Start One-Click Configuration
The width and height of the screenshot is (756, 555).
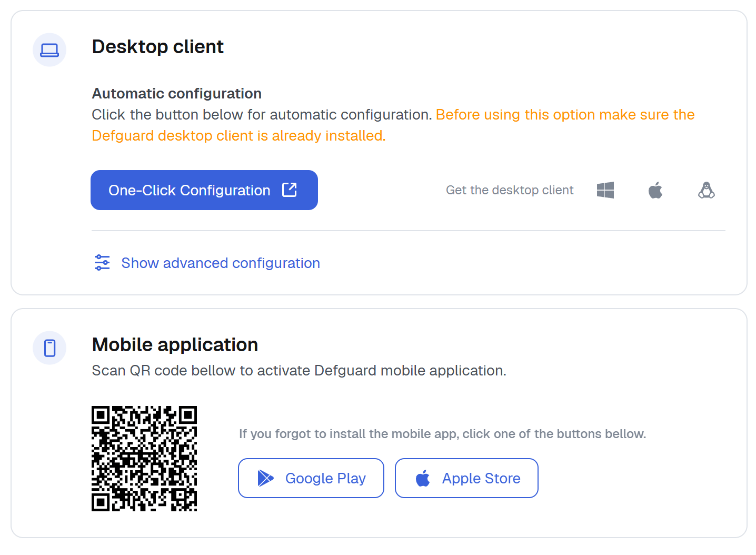click(x=204, y=190)
